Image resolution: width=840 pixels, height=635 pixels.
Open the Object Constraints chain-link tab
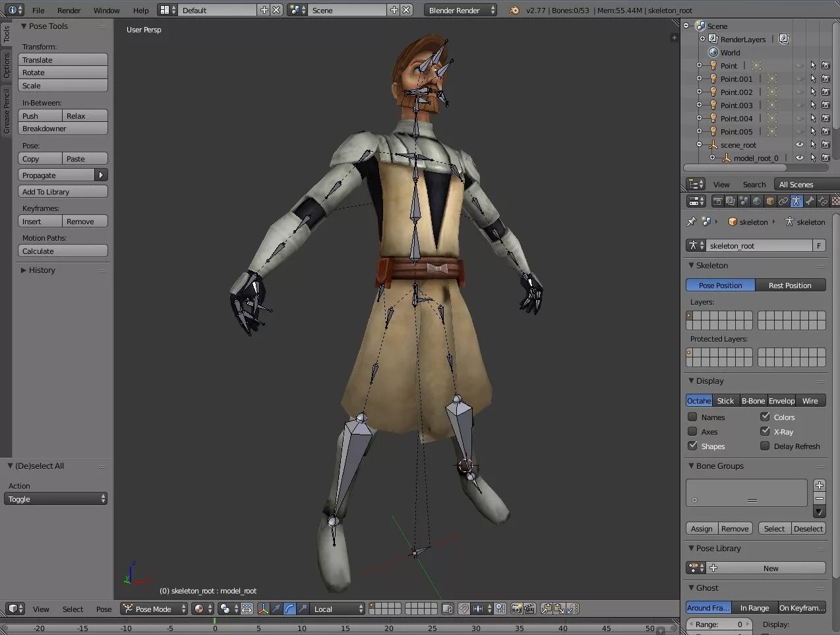783,201
